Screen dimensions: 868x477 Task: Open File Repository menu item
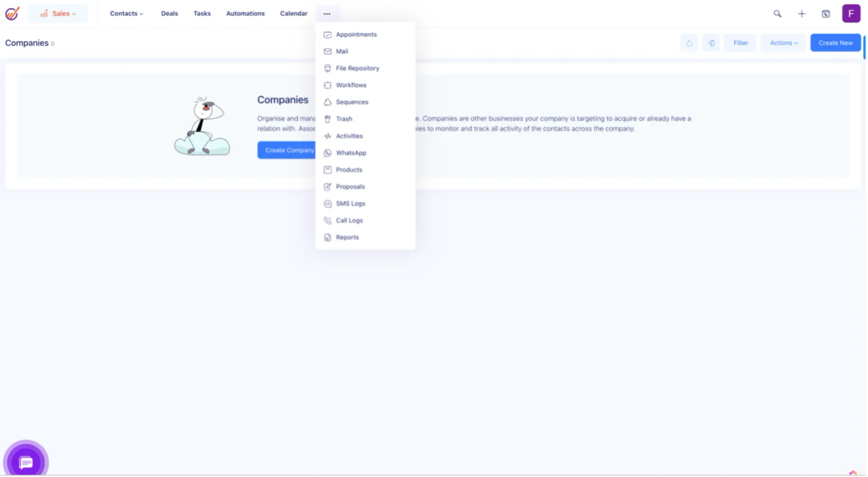pos(365,68)
